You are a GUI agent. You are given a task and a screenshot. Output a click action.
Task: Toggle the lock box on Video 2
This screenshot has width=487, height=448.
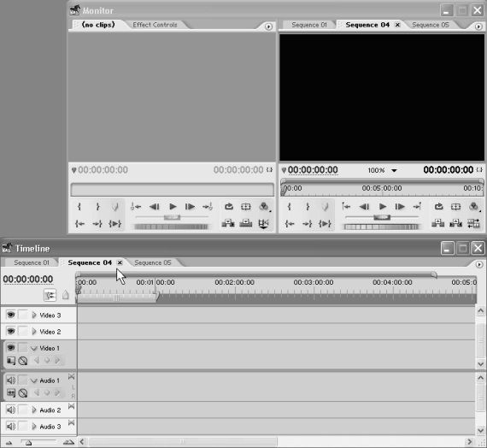(x=23, y=331)
